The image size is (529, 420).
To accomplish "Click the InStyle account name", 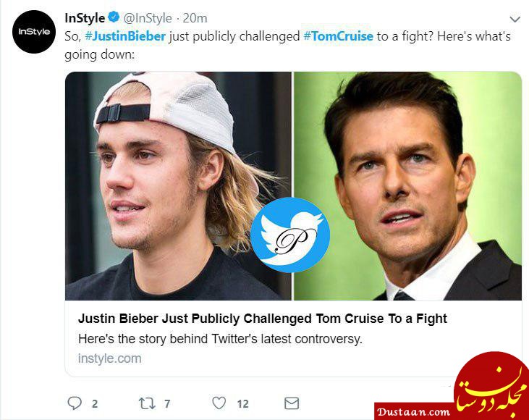I will 85,18.
